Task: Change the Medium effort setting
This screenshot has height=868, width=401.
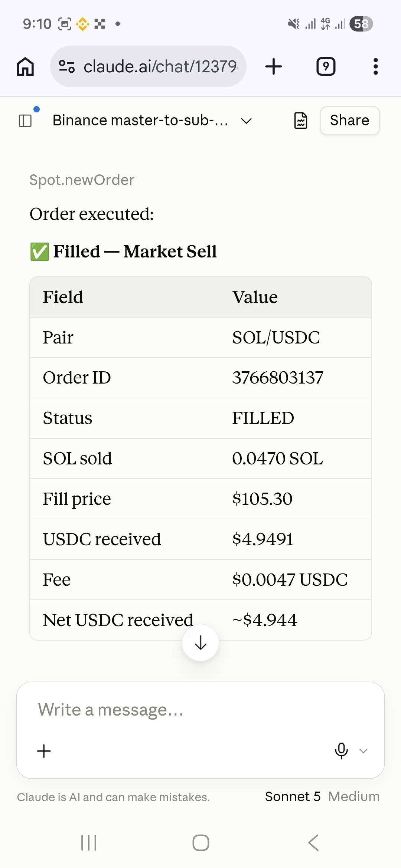Action: (354, 796)
